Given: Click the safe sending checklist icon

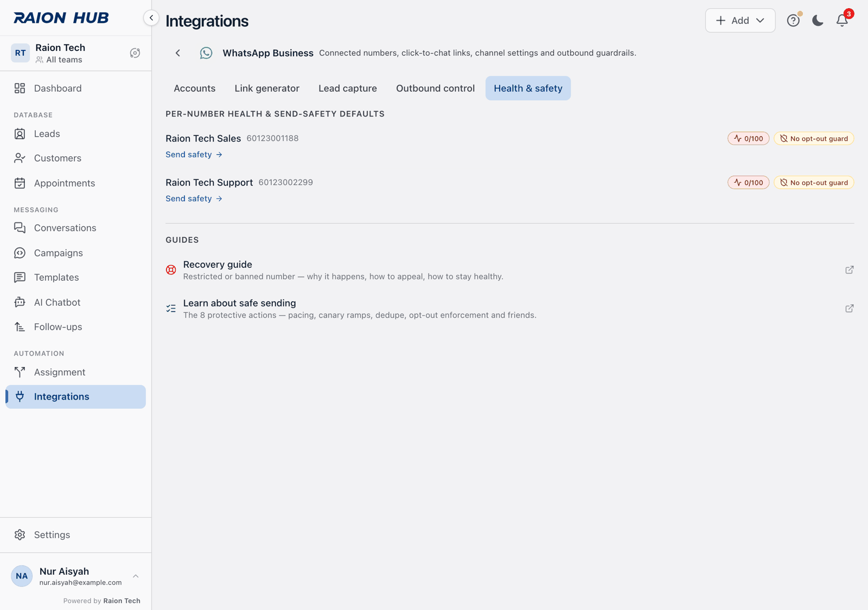Looking at the screenshot, I should [x=171, y=309].
